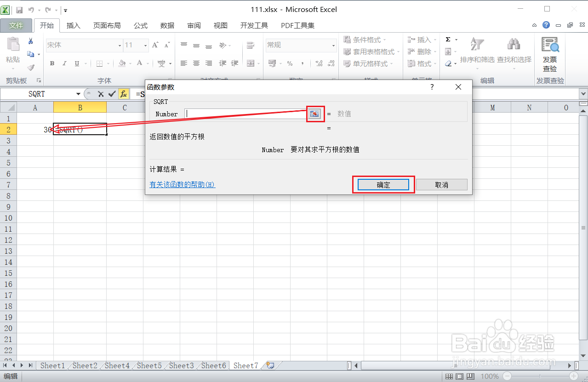Click the Cut scissors icon

[30, 41]
